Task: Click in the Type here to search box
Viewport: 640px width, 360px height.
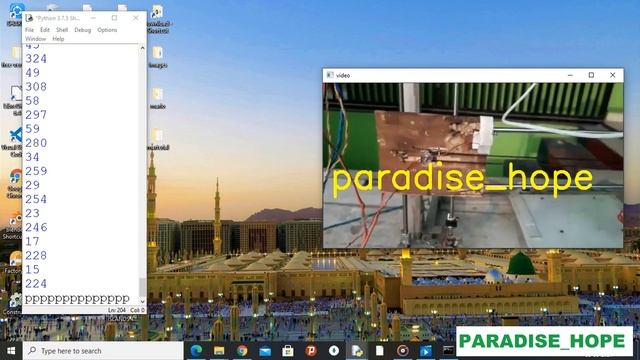Action: [x=103, y=351]
